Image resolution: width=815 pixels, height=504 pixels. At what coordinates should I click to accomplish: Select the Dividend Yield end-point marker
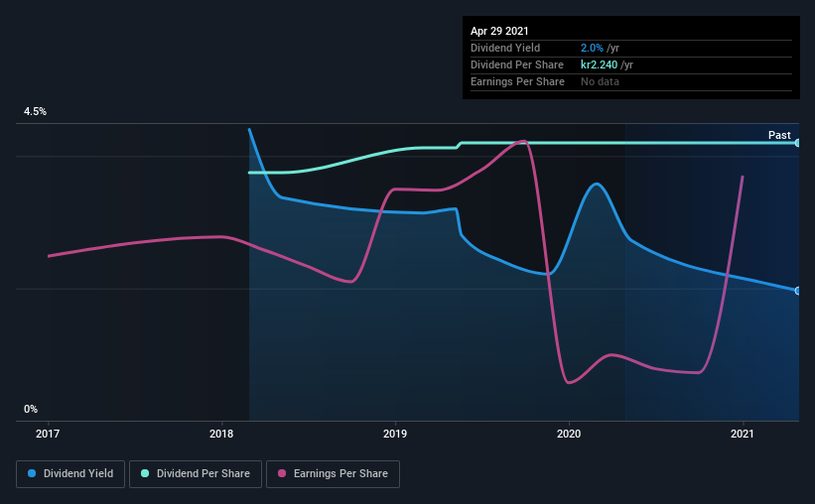tap(798, 291)
